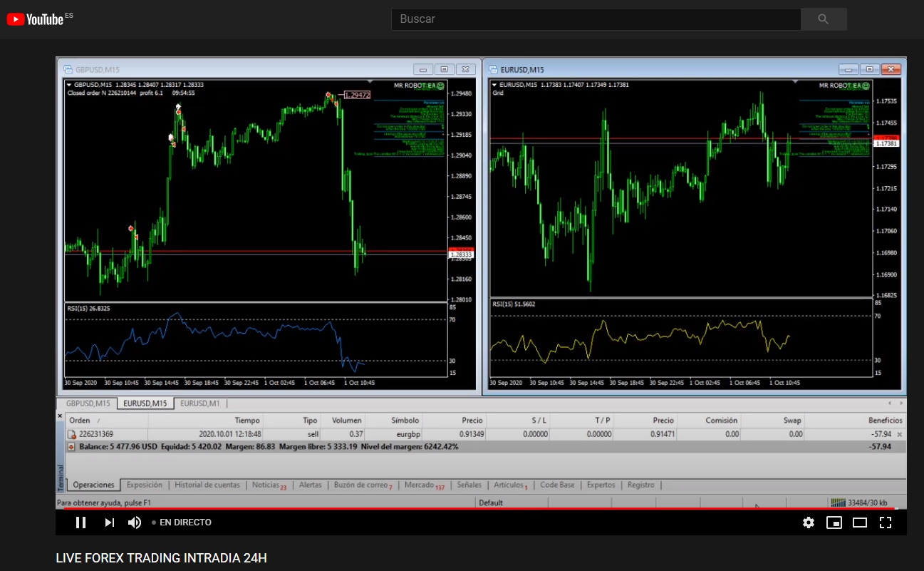The height and width of the screenshot is (571, 924).
Task: Sort by Tipo column header
Action: tap(293, 421)
